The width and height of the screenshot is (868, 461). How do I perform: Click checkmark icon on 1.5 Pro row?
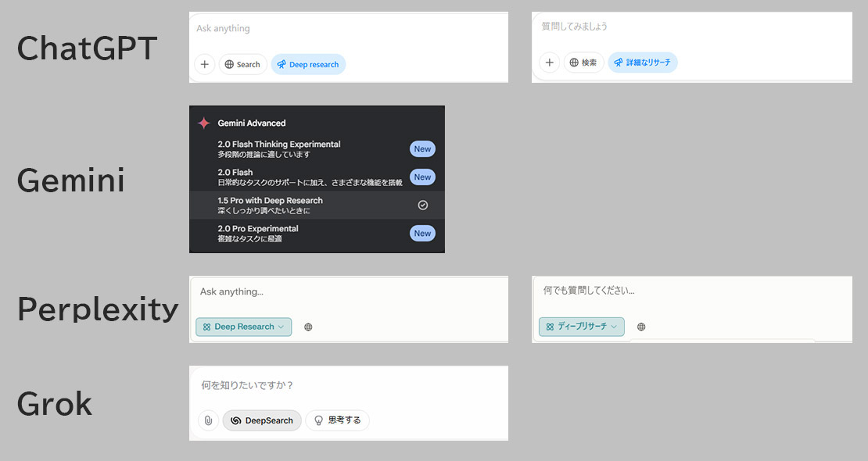click(422, 205)
